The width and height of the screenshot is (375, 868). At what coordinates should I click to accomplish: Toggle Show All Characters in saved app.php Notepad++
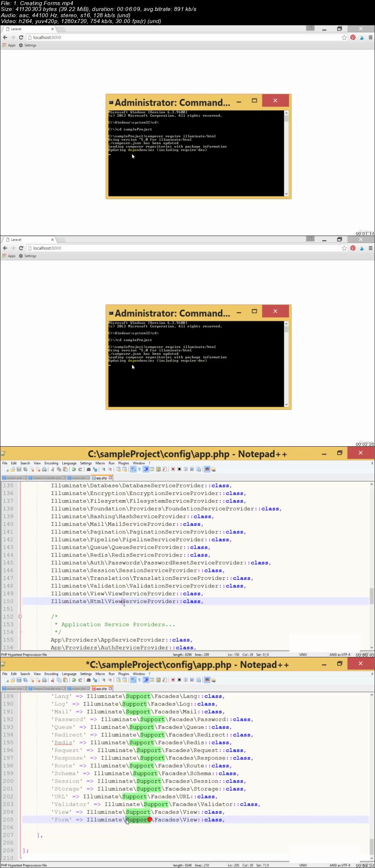coord(139,469)
